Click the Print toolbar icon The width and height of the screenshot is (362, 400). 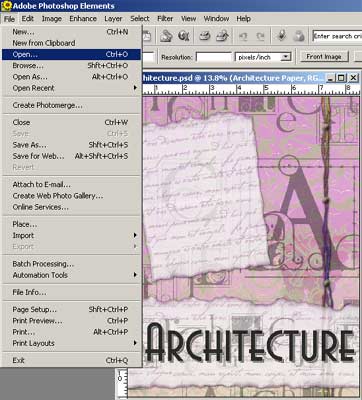pos(204,36)
